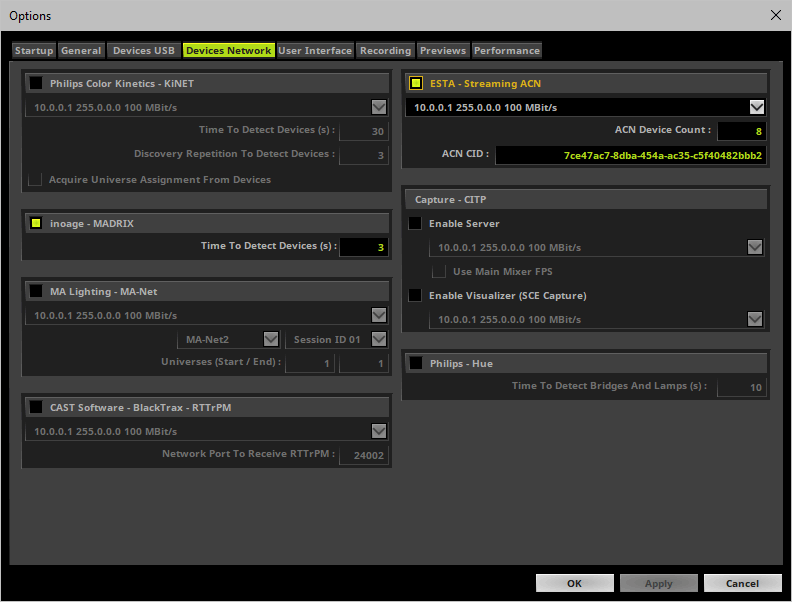
Task: Edit MADRIX Time To Detect Devices value
Action: (x=364, y=247)
